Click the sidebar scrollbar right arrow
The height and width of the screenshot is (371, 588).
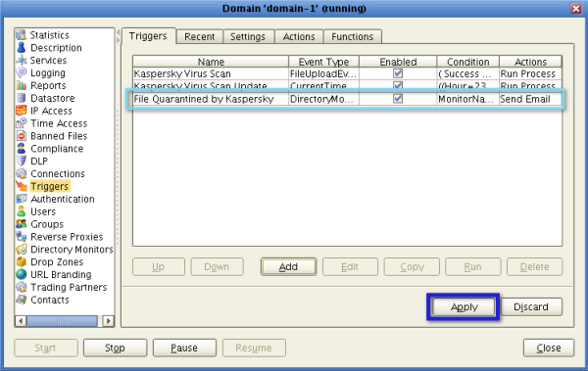tap(109, 321)
